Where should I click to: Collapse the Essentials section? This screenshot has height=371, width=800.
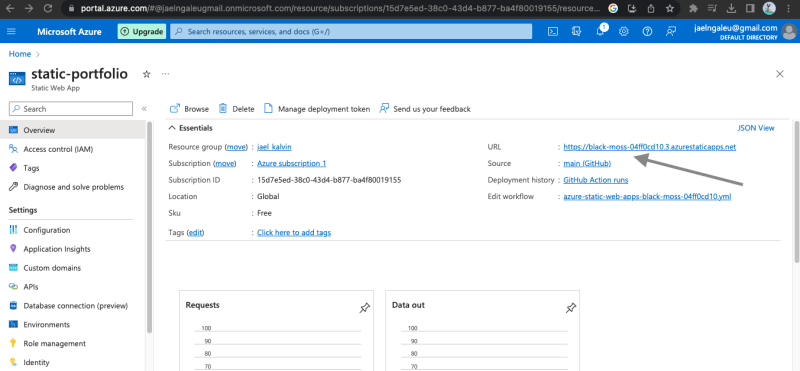click(x=173, y=128)
